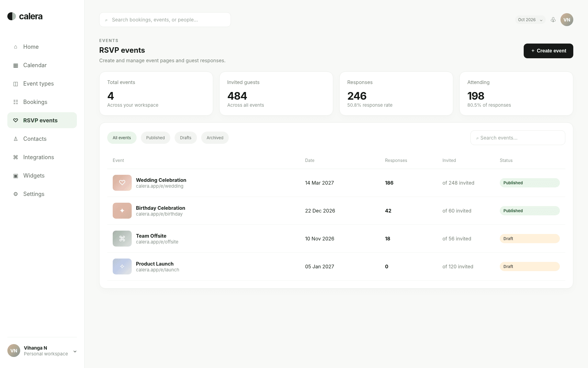Screen dimensions: 588x368
Task: Open Calendar from the sidebar
Action: [42, 65]
